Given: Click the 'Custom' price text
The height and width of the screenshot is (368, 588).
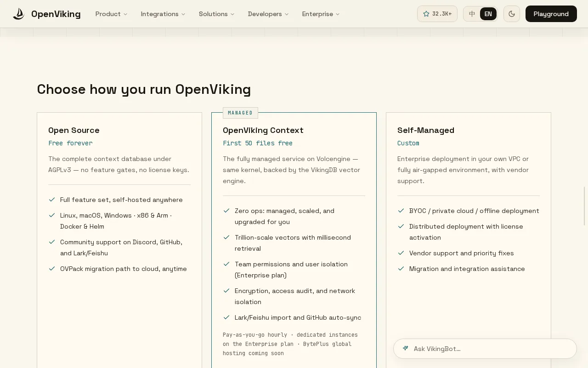Looking at the screenshot, I should tap(408, 143).
